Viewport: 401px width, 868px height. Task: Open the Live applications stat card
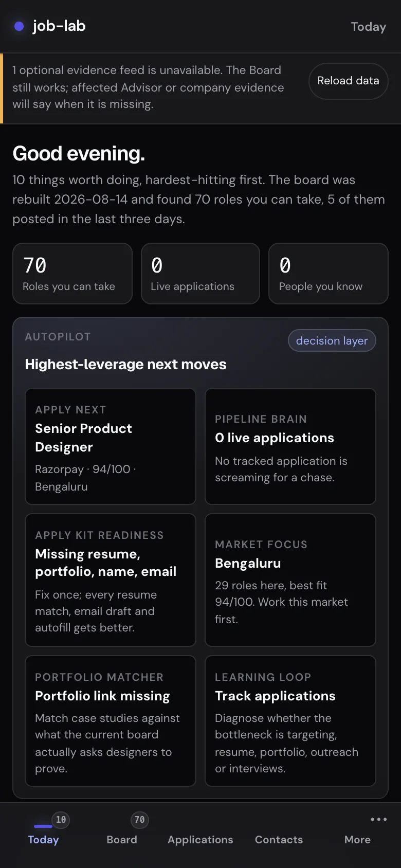pos(200,274)
